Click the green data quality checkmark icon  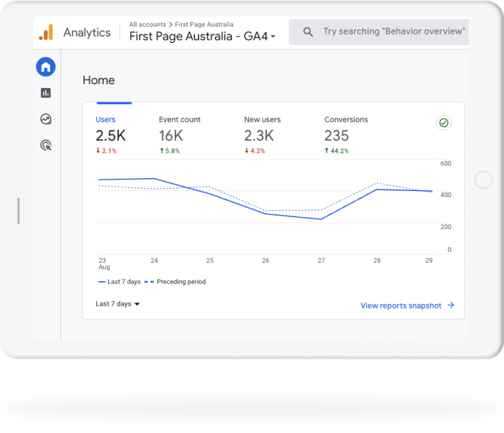tap(444, 123)
